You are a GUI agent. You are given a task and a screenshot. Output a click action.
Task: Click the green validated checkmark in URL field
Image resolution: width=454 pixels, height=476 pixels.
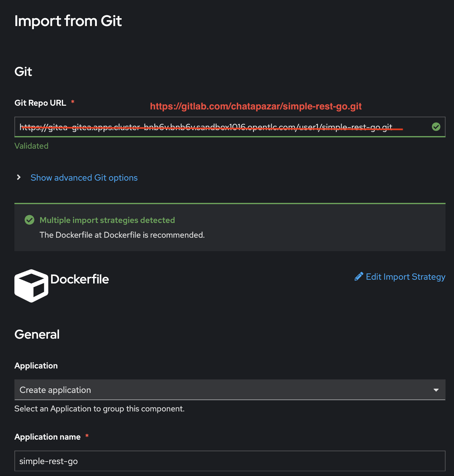[x=436, y=127]
